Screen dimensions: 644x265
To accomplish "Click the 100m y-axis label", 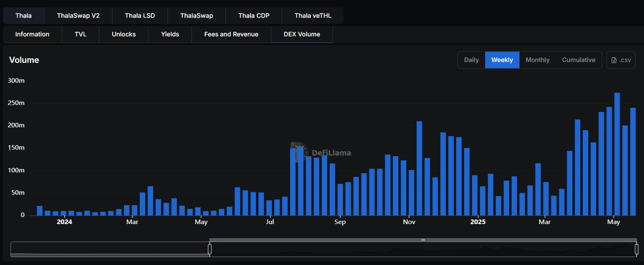I will [x=16, y=170].
